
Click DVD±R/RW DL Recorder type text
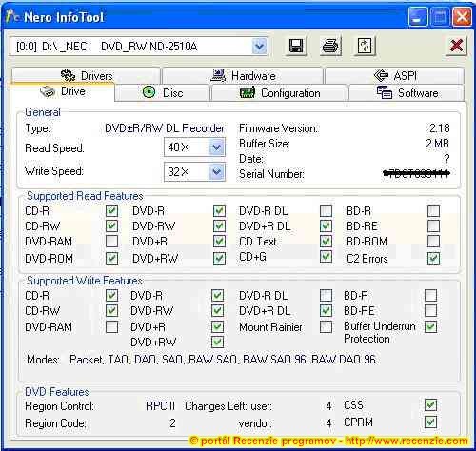[165, 128]
